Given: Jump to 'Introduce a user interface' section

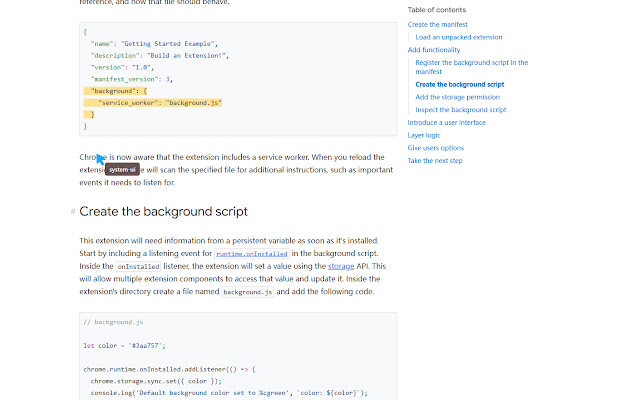Looking at the screenshot, I should tap(447, 122).
